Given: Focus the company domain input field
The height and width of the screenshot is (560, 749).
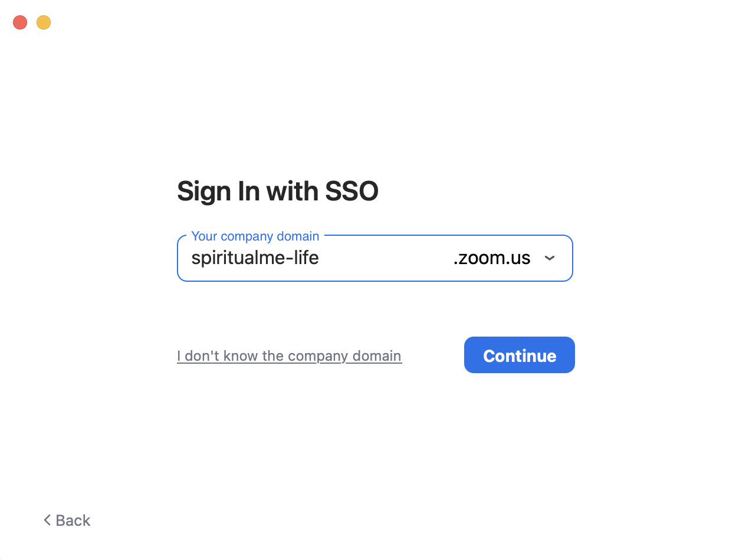Looking at the screenshot, I should click(374, 258).
